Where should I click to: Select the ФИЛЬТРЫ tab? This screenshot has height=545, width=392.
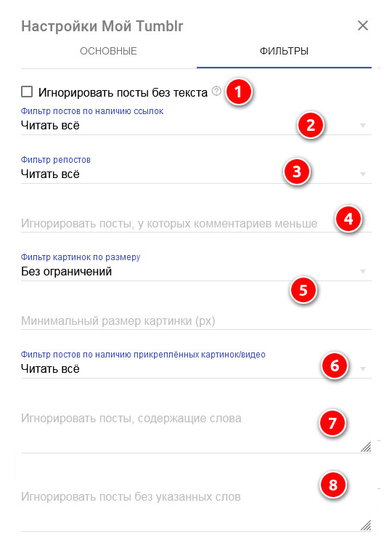[284, 51]
